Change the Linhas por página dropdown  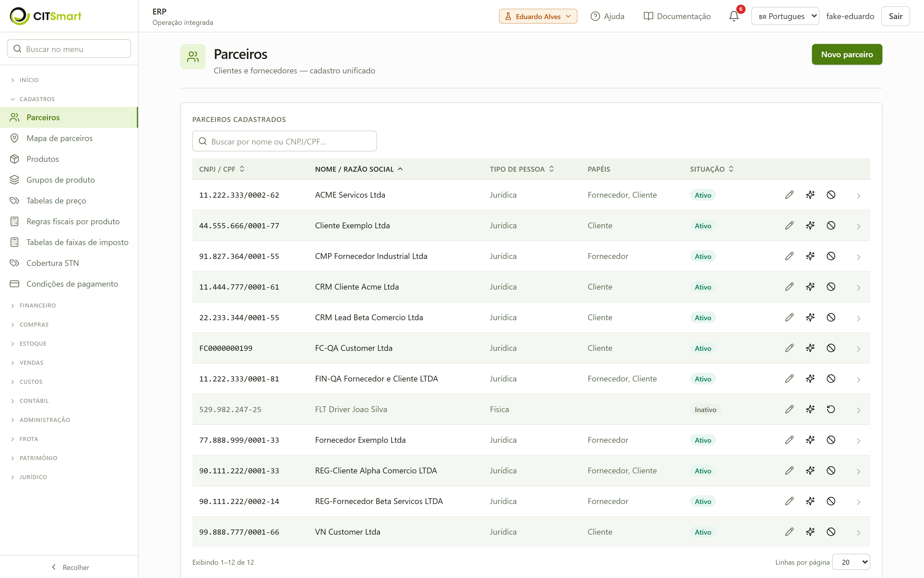click(x=851, y=562)
